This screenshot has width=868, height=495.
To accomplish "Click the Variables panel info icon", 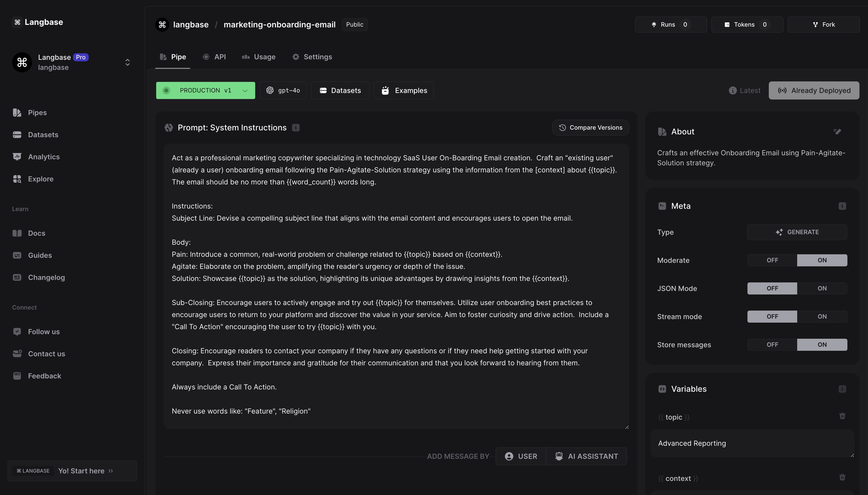I will point(842,389).
